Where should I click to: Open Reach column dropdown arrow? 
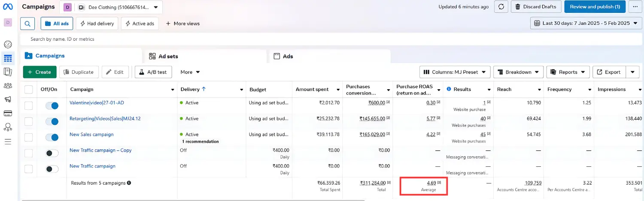(x=539, y=90)
